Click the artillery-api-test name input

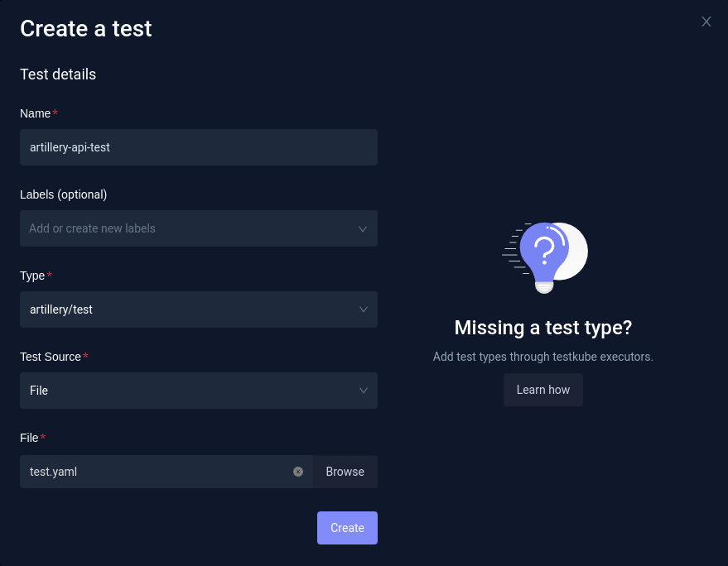[199, 147]
